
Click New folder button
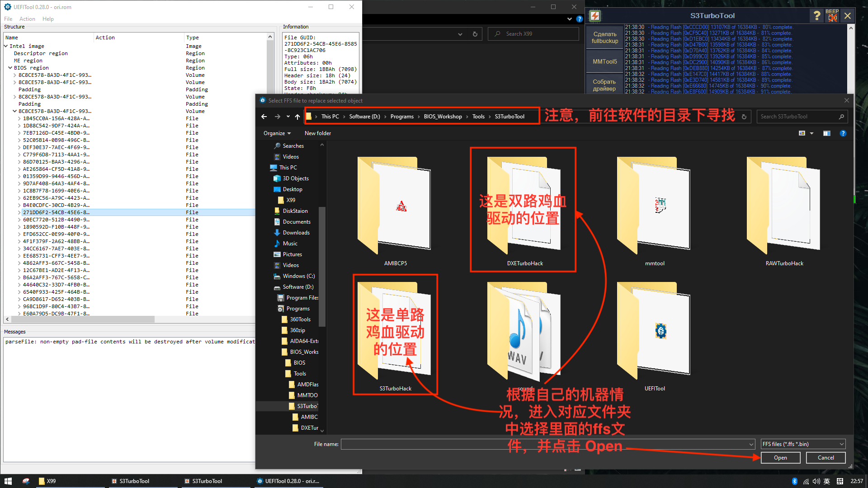(x=318, y=133)
